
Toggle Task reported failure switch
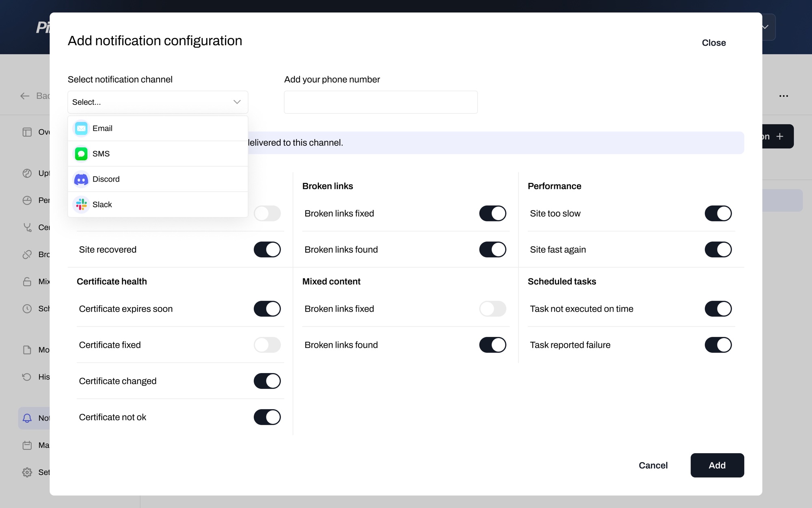718,345
